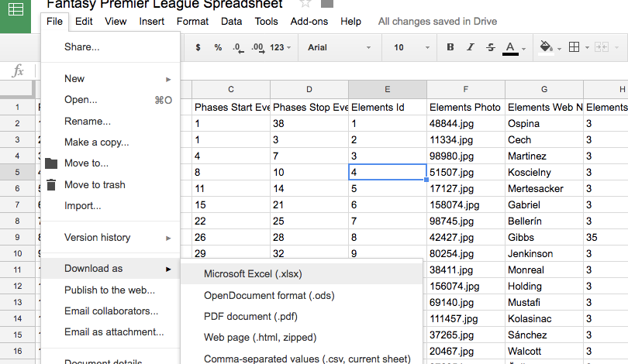Open the Data menu
Viewport: 628px width, 364px height.
coord(231,22)
